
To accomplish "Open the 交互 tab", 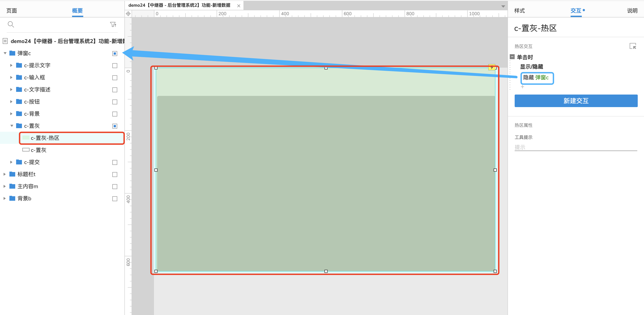I will 576,11.
